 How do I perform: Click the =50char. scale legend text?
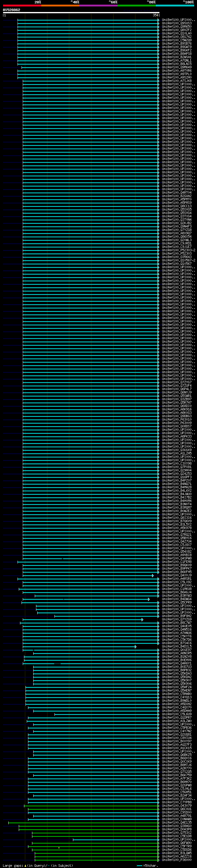click(x=151, y=865)
